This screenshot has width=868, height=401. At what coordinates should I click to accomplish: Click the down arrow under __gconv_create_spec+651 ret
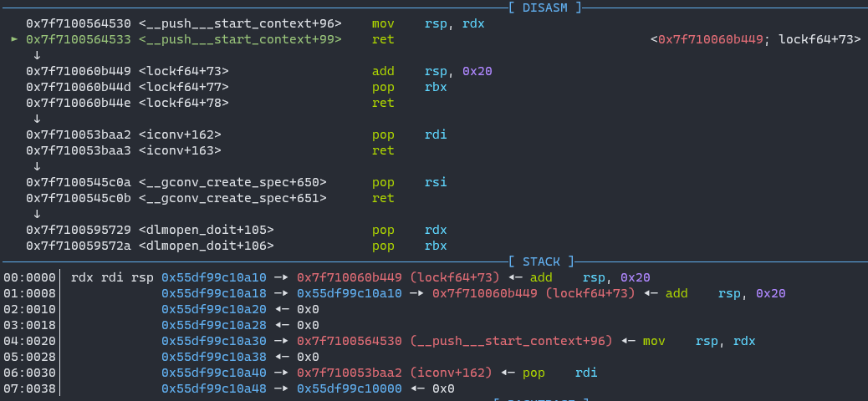(37, 214)
